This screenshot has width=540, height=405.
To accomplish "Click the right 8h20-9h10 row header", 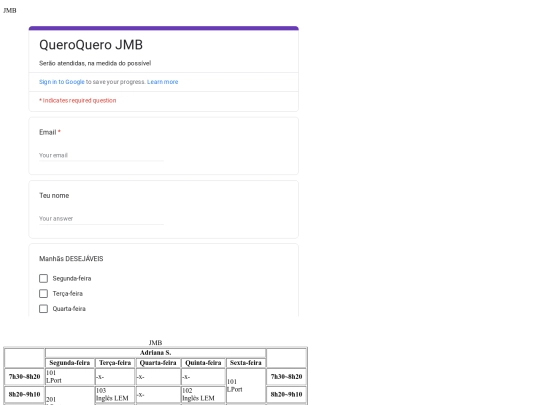I will [287, 394].
